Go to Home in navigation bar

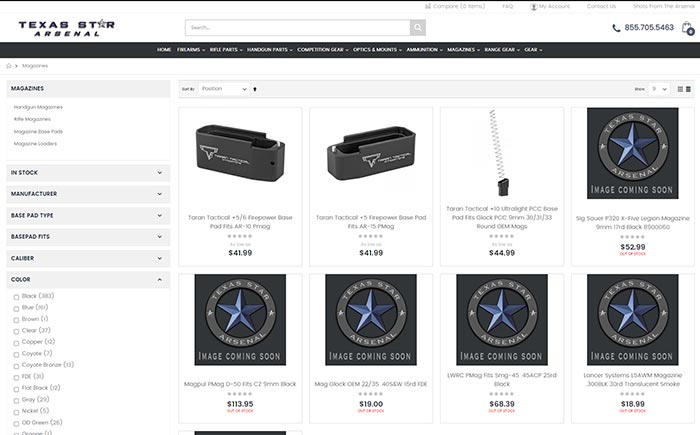164,50
